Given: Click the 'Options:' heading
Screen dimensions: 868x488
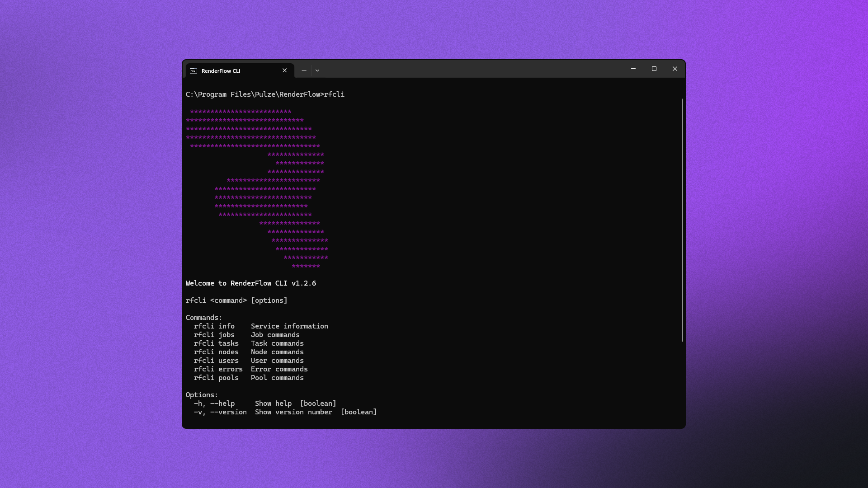Looking at the screenshot, I should click(202, 395).
